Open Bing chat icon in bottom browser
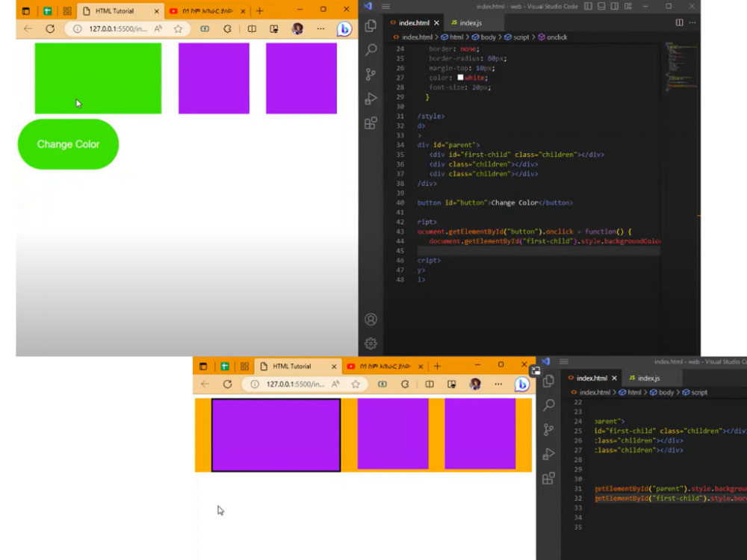Viewport: 747px width, 560px height. tap(521, 385)
